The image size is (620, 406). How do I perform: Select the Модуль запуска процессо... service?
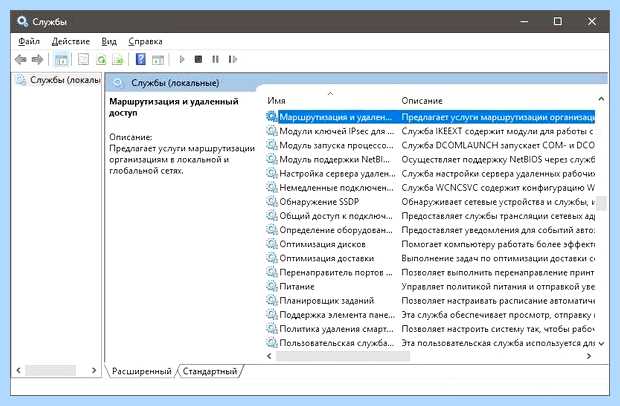[336, 145]
